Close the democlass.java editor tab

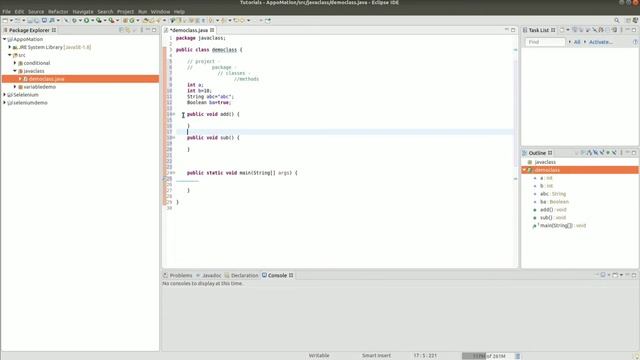point(212,30)
